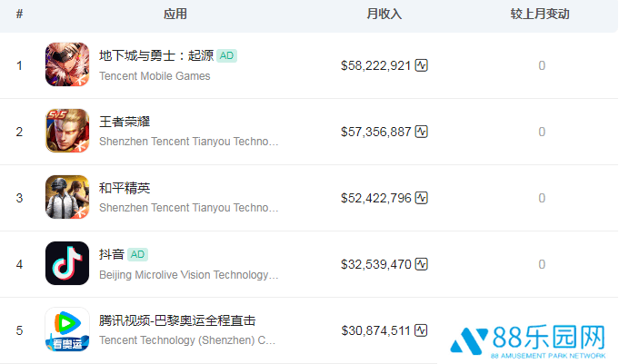Click Tencent Mobile Games publisher name
The height and width of the screenshot is (364, 619).
(x=155, y=76)
